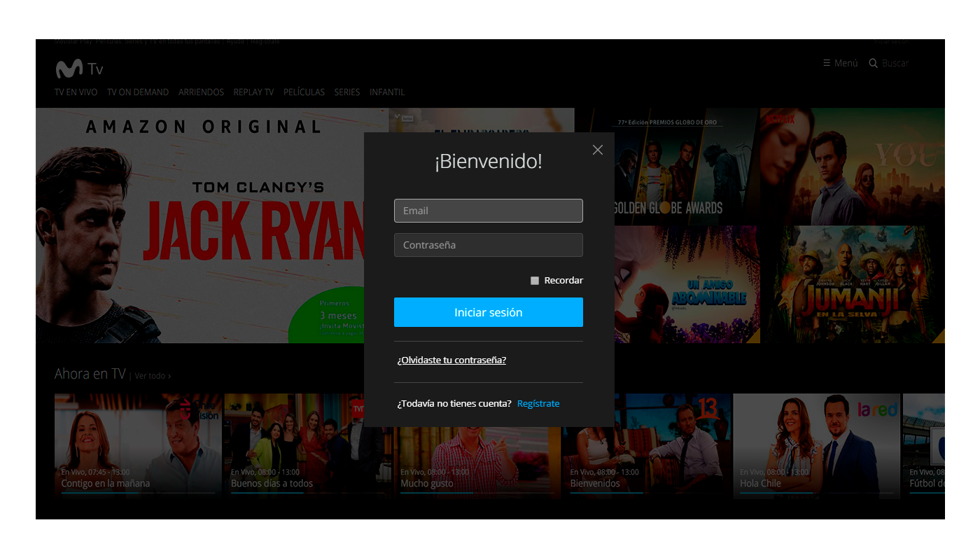Click the Email input field
The width and height of the screenshot is (980, 560).
coord(489,211)
